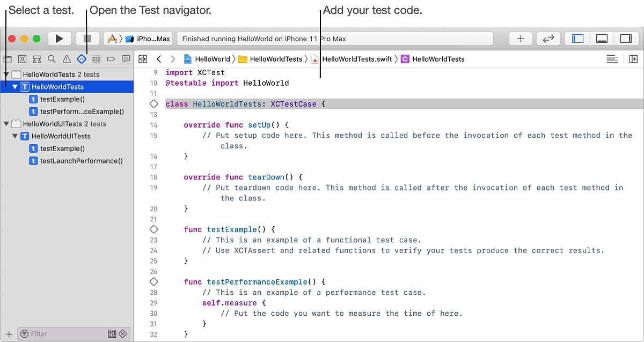Collapse the HelloWorldTests bundle group
The height and width of the screenshot is (342, 644).
(6, 75)
